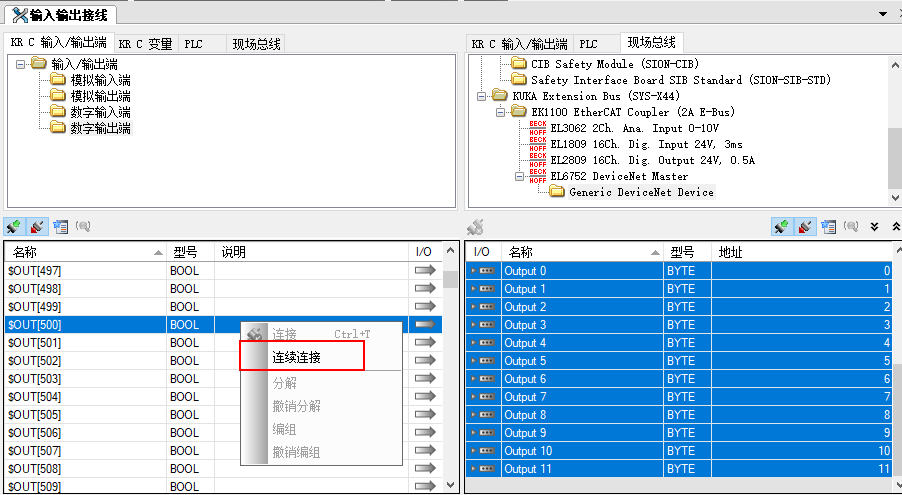Click the left 型号 column header

[190, 252]
